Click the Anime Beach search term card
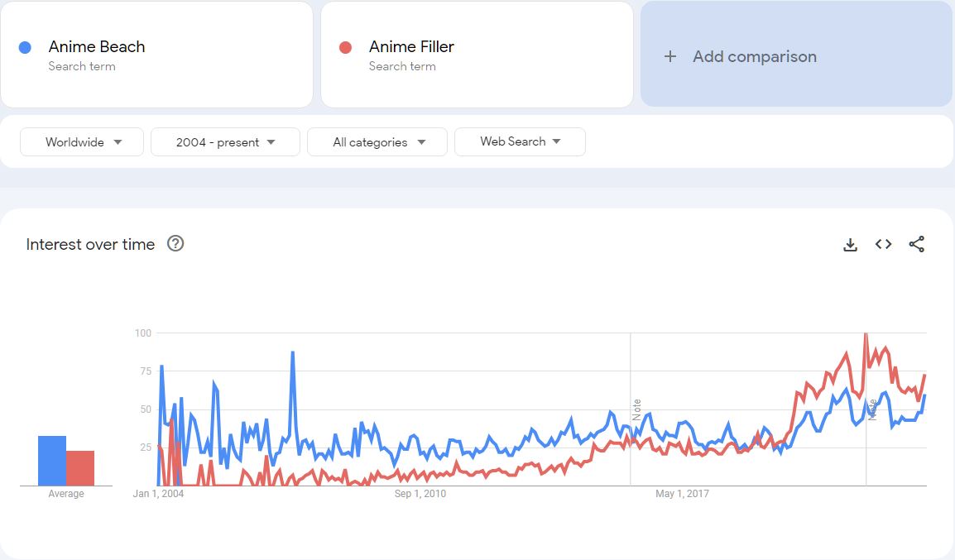Screen dimensions: 955x560 coord(157,54)
